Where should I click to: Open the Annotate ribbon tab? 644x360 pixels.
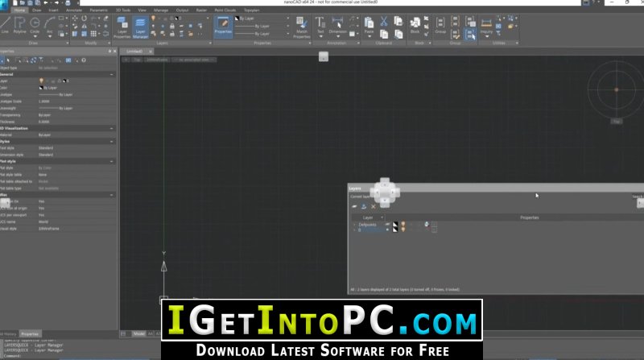click(x=74, y=10)
